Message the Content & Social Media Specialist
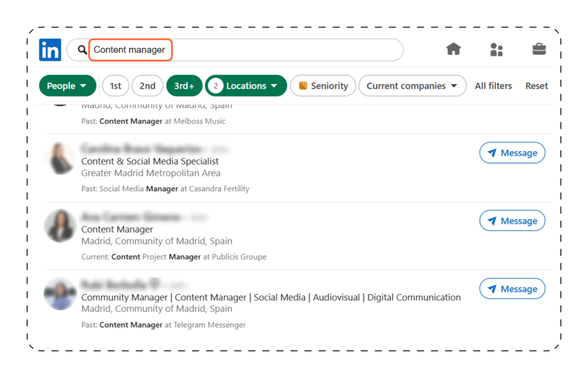 [x=512, y=153]
